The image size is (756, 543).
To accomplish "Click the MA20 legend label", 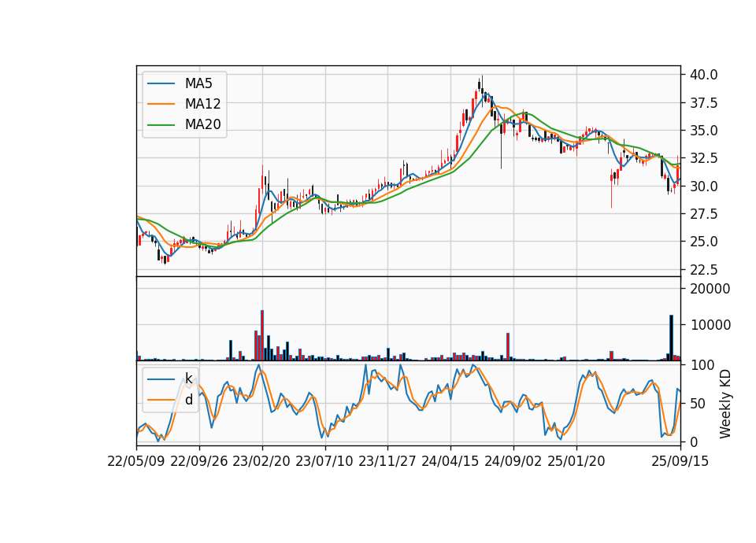I will [202, 124].
